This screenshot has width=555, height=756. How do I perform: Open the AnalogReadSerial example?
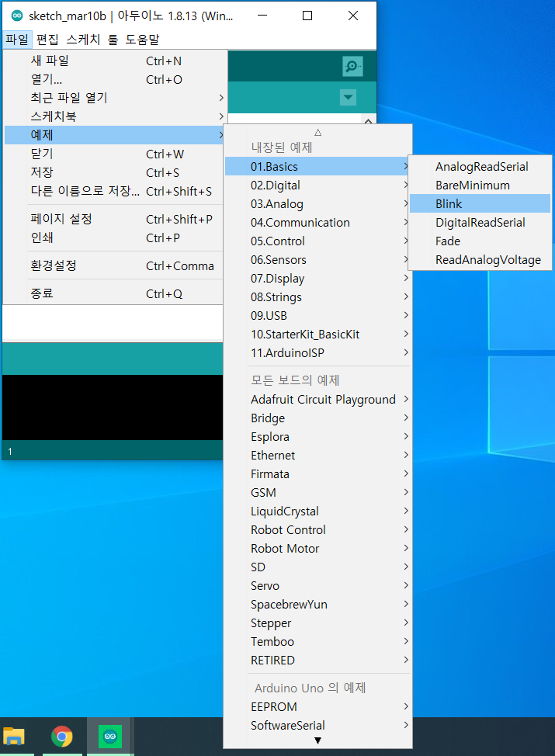480,166
